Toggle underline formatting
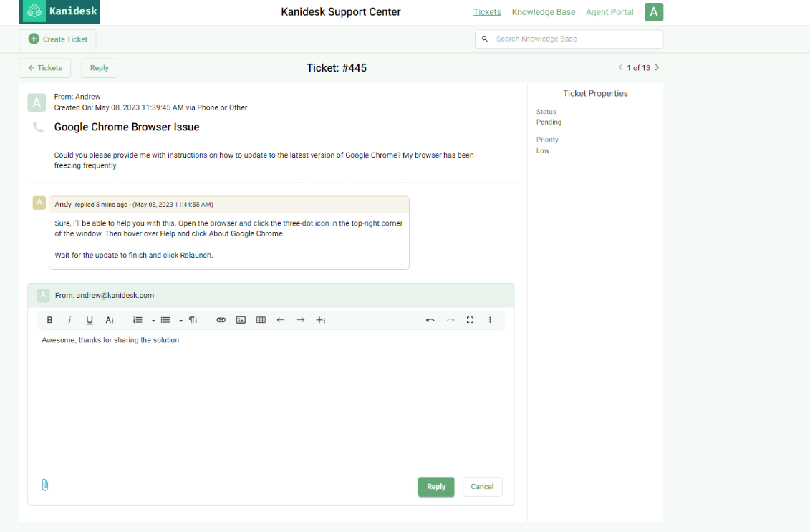Image resolution: width=810 pixels, height=532 pixels. pyautogui.click(x=90, y=320)
